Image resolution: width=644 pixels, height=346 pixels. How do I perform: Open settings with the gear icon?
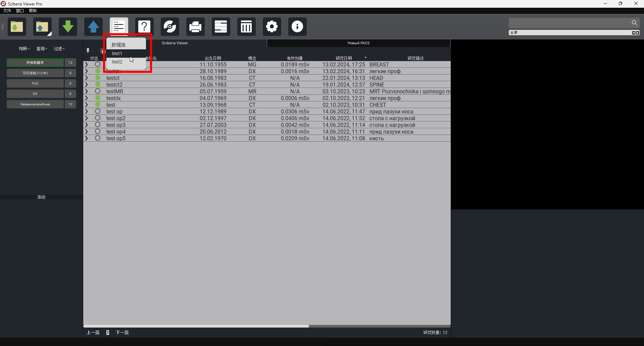click(x=272, y=27)
